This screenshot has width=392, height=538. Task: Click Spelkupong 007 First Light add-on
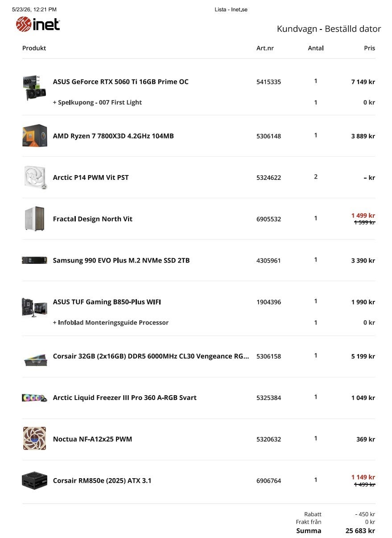pos(97,102)
